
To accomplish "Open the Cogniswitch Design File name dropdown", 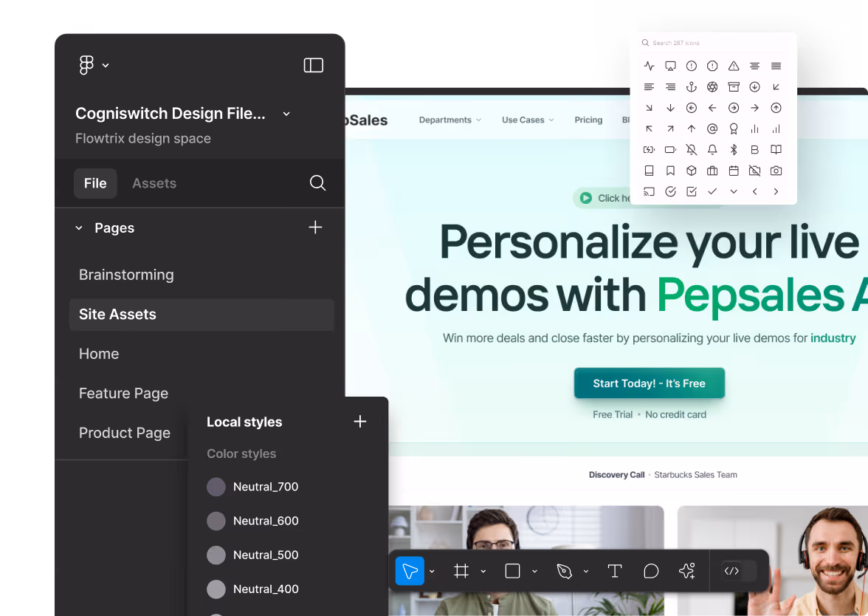I will click(286, 114).
